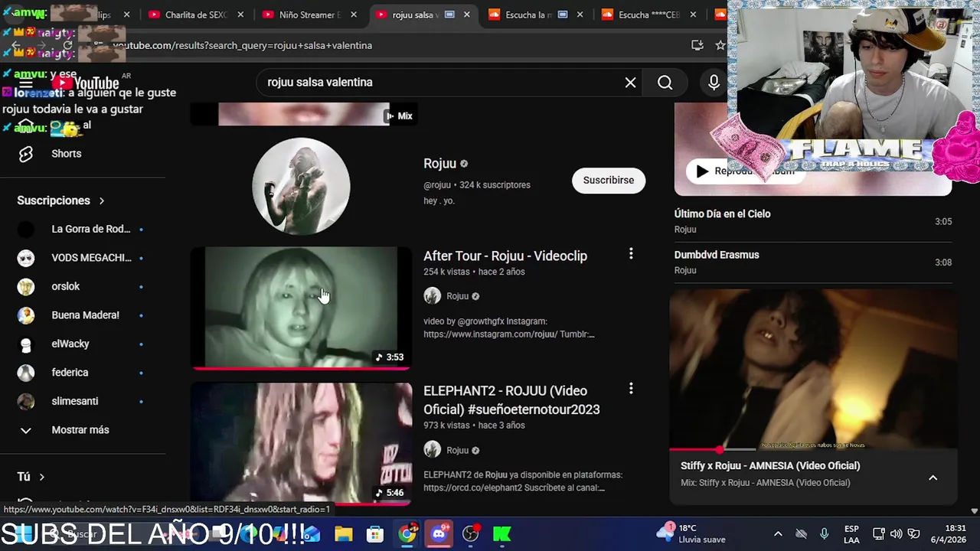
Task: Expand the Suscripciones section chevron
Action: (x=101, y=201)
